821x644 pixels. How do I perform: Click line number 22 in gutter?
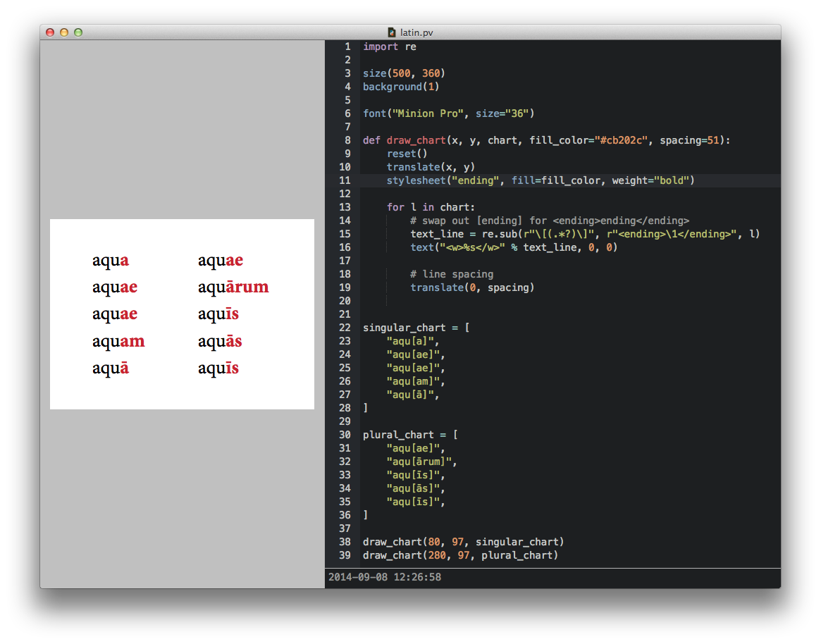point(345,328)
